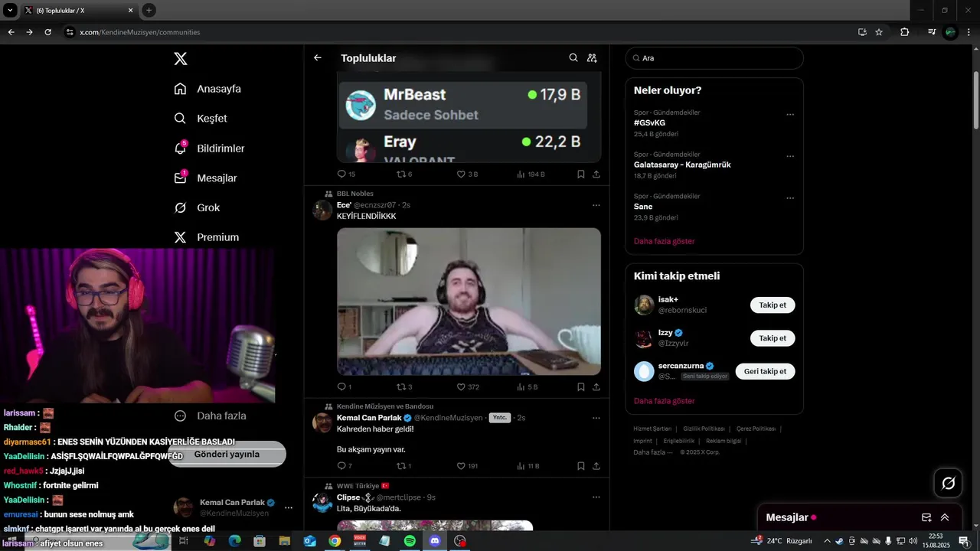Follow Izzy with Takip et

point(773,338)
